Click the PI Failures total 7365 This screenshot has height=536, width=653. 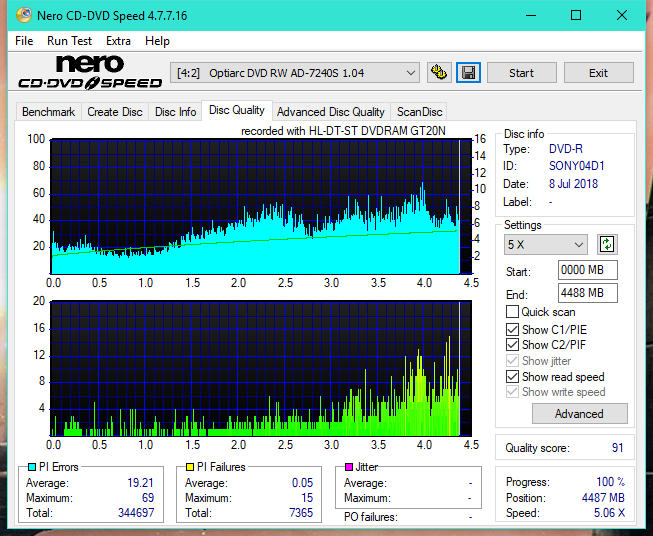click(x=301, y=512)
